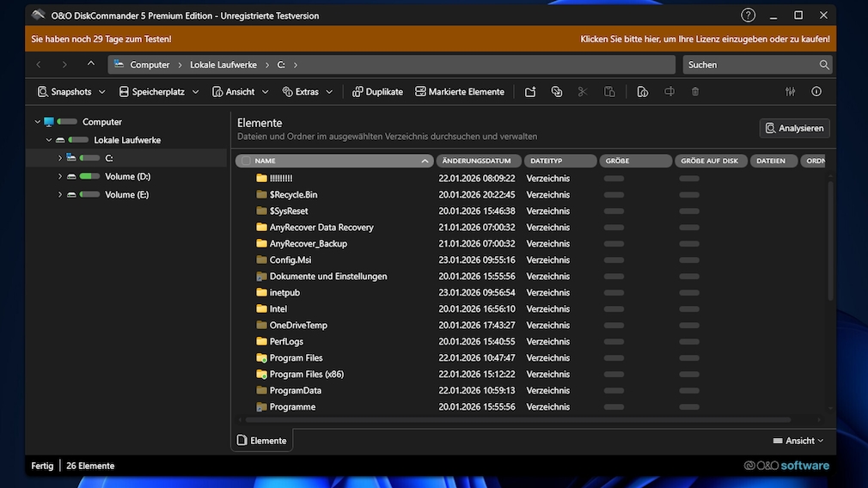Click in the Suchen search field

pos(748,65)
